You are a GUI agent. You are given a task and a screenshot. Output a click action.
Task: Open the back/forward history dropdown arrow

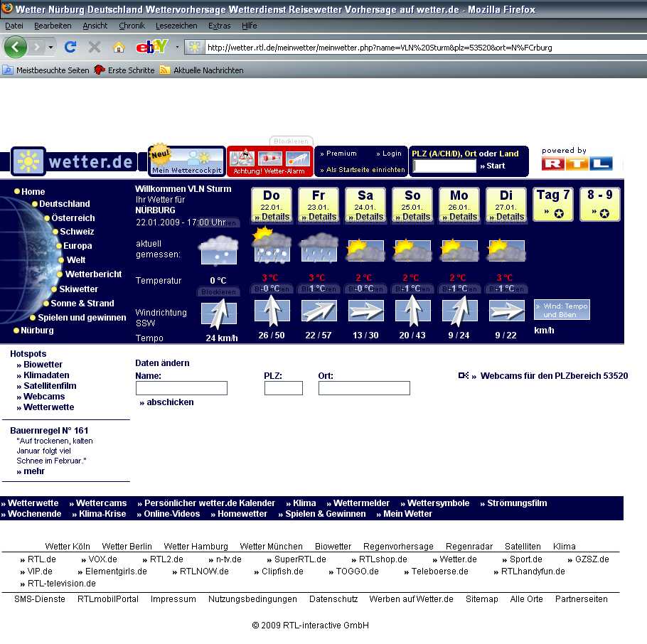click(50, 47)
